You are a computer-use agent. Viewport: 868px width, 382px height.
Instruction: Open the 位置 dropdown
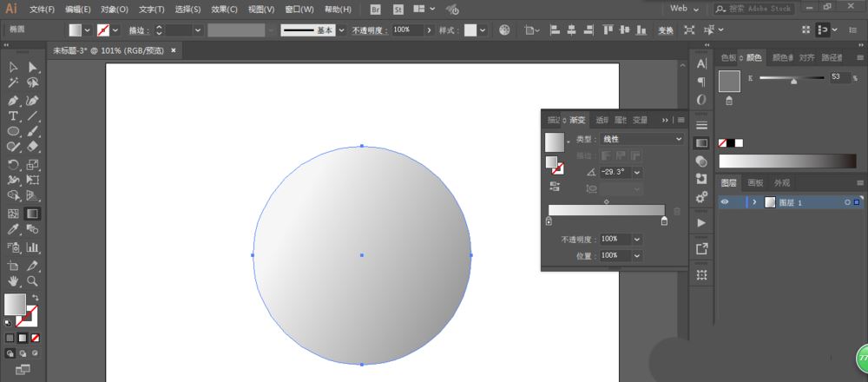pyautogui.click(x=637, y=256)
